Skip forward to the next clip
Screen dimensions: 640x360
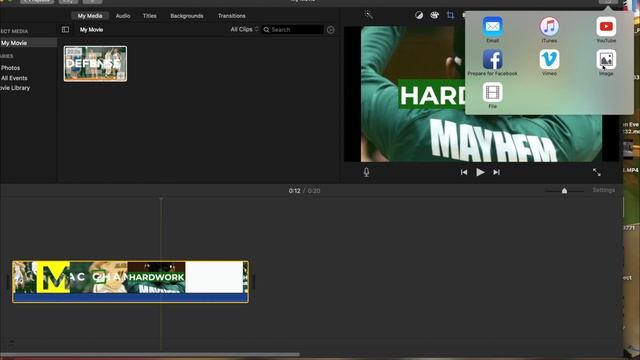[x=496, y=172]
